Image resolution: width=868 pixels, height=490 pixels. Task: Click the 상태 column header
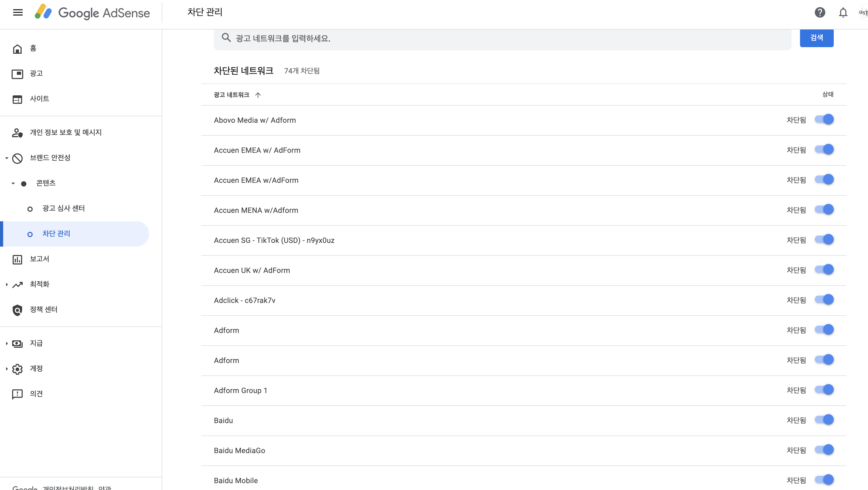pos(828,95)
